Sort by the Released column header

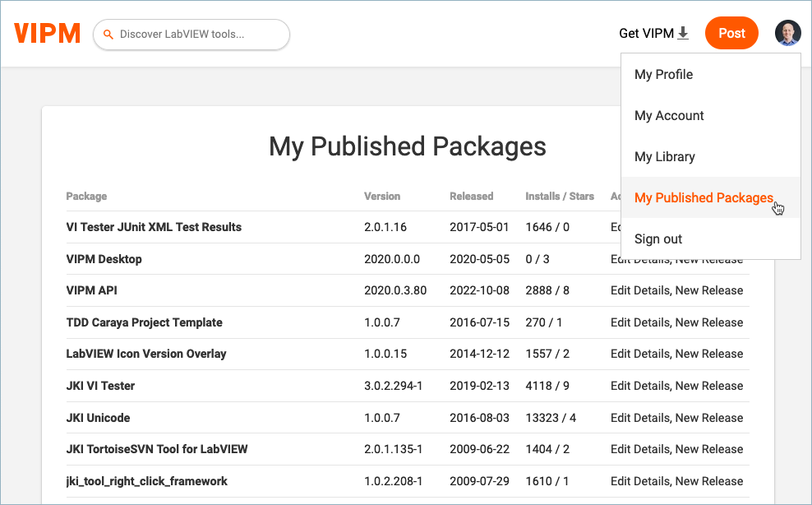click(471, 196)
